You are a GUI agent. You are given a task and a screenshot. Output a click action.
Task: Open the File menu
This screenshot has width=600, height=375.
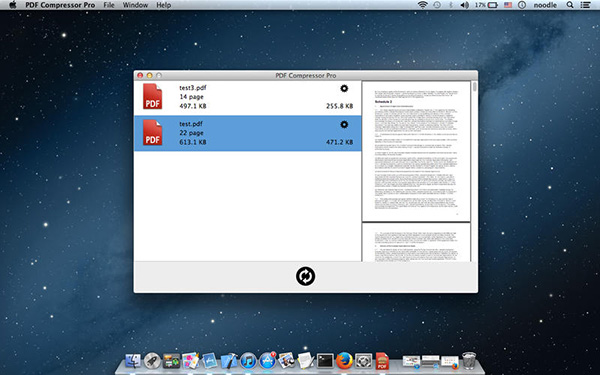(x=109, y=5)
